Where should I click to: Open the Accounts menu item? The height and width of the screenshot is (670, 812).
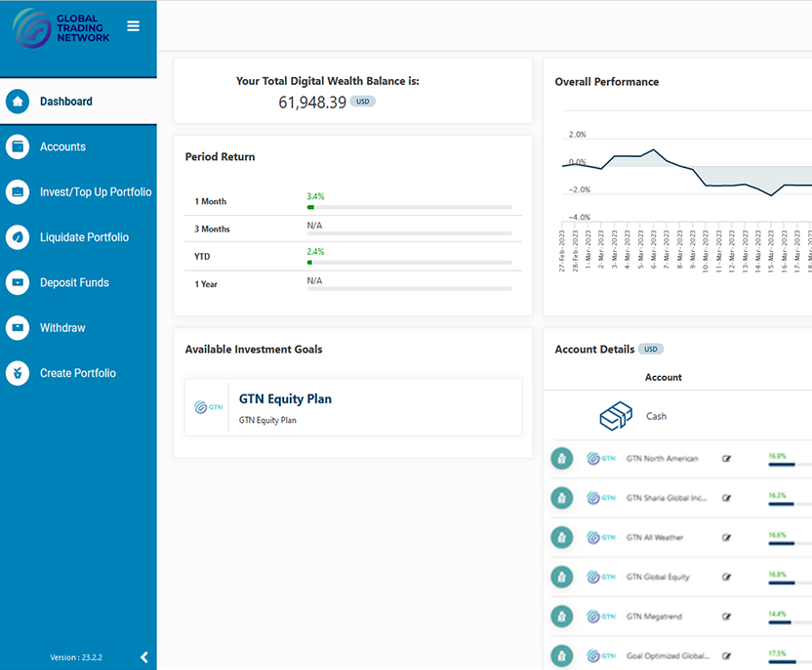click(x=78, y=147)
